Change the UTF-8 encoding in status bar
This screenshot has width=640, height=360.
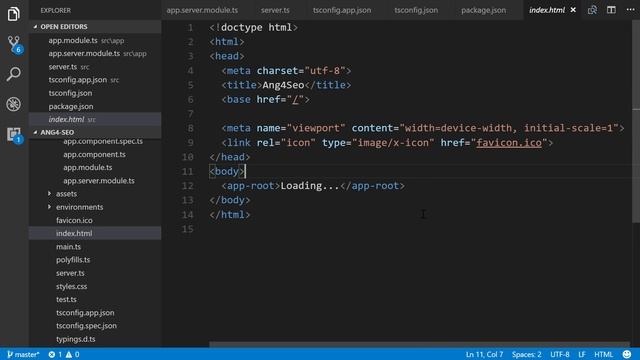[560, 354]
